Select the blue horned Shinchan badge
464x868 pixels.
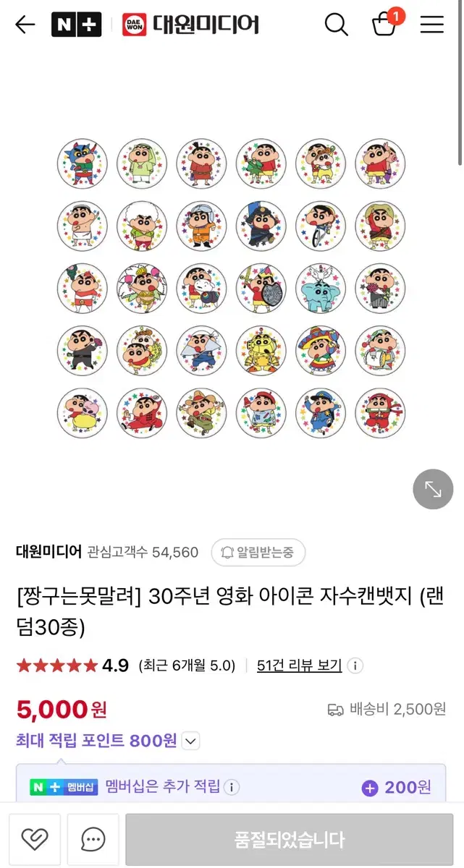83,163
